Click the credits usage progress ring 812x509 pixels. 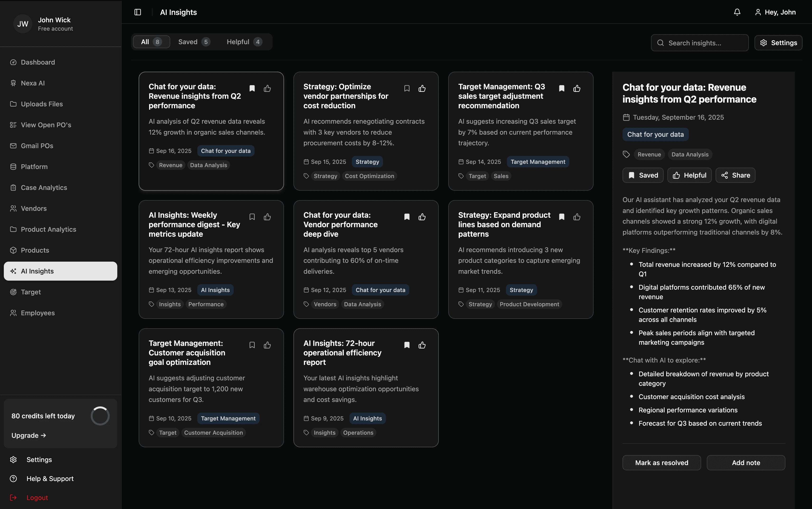100,416
